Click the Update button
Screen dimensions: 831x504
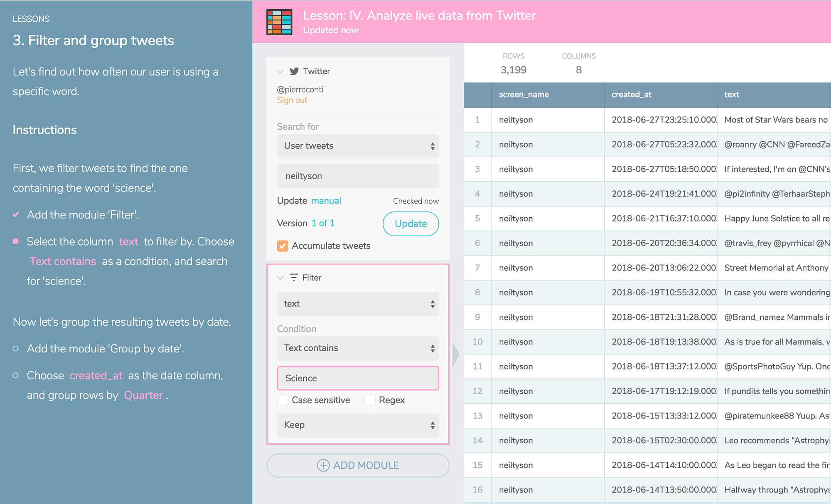pos(411,224)
